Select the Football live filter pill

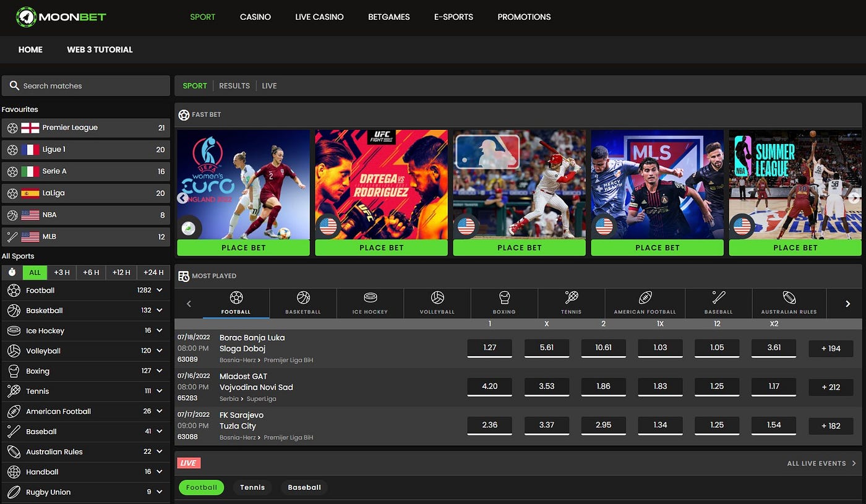[x=202, y=487]
